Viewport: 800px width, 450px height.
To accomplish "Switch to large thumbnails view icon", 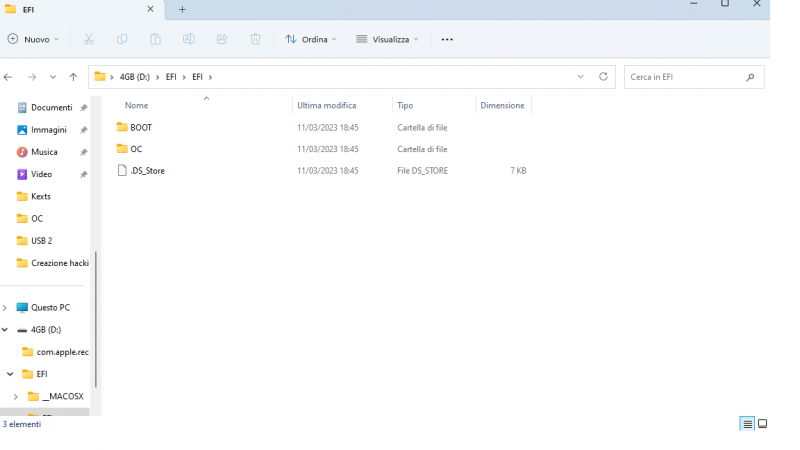I will (762, 424).
